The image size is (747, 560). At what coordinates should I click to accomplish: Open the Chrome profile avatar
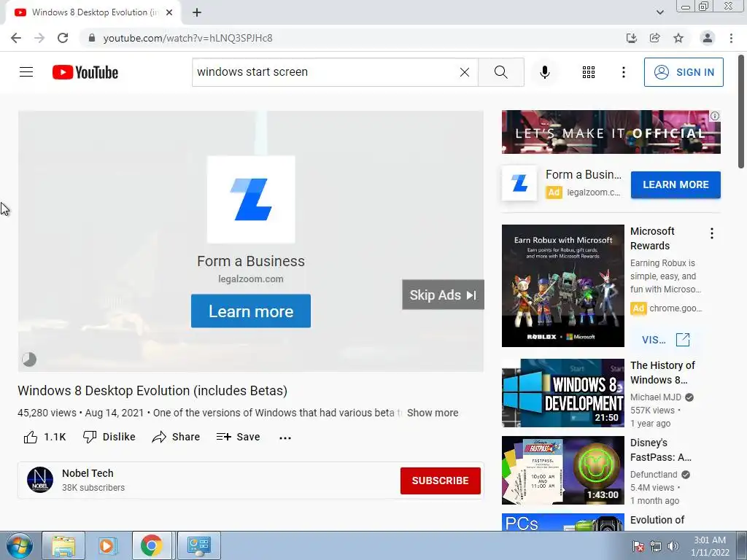pyautogui.click(x=708, y=38)
